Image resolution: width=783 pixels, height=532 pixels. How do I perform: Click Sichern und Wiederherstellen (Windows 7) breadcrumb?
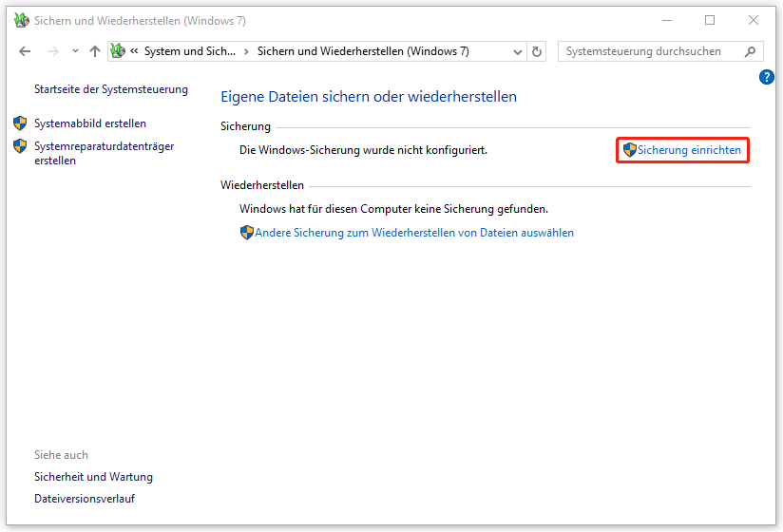coord(363,51)
